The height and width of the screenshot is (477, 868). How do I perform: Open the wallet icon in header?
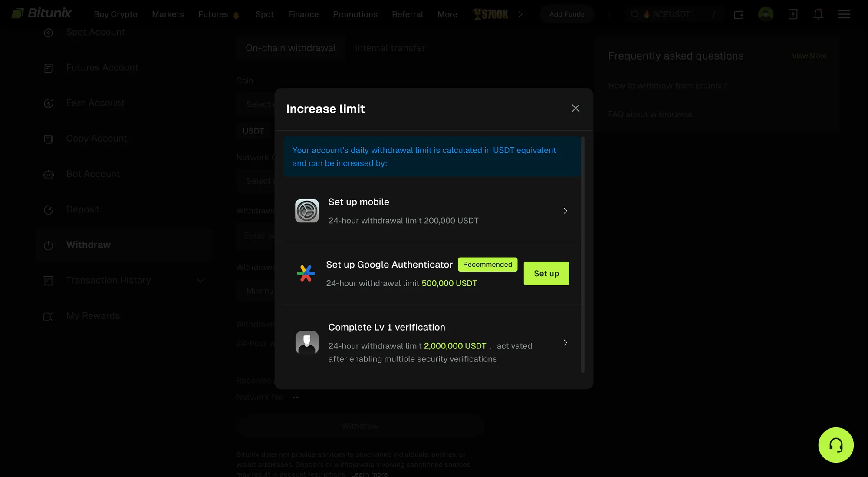pyautogui.click(x=739, y=14)
